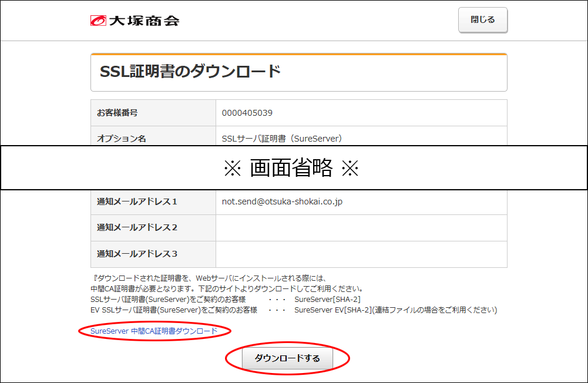Select the SureServer EV[SHA-2] note text

pos(396,310)
